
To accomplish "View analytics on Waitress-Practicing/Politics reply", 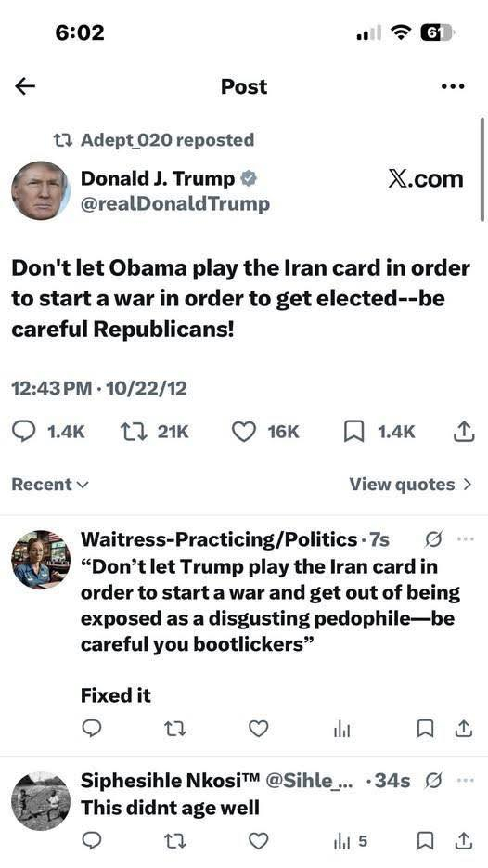I will [341, 730].
